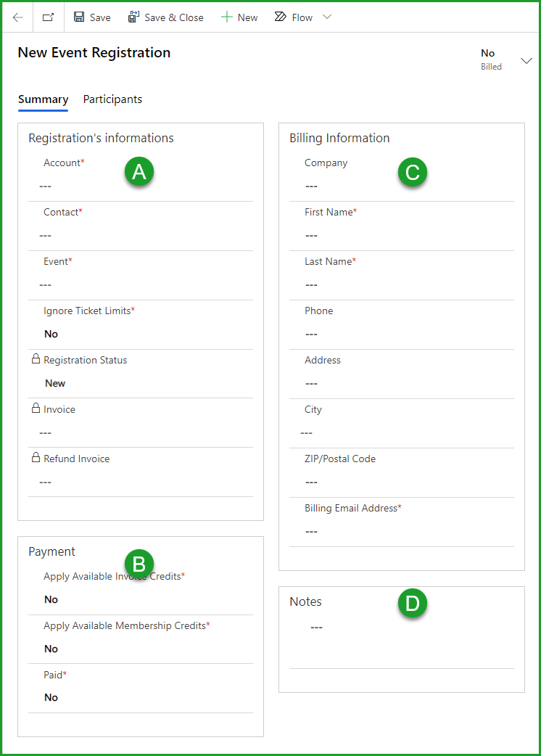Open the record in a new window icon
Screen dimensions: 541x756
(47, 17)
